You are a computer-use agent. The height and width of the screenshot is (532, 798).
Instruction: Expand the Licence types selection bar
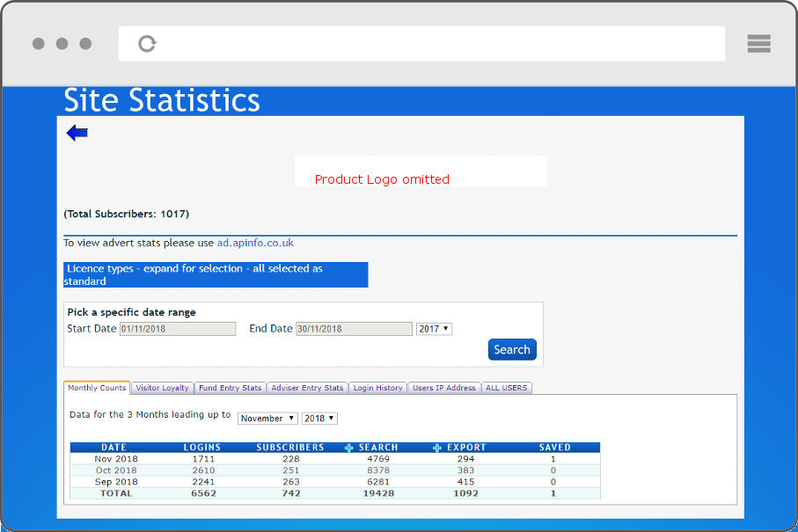click(x=216, y=275)
